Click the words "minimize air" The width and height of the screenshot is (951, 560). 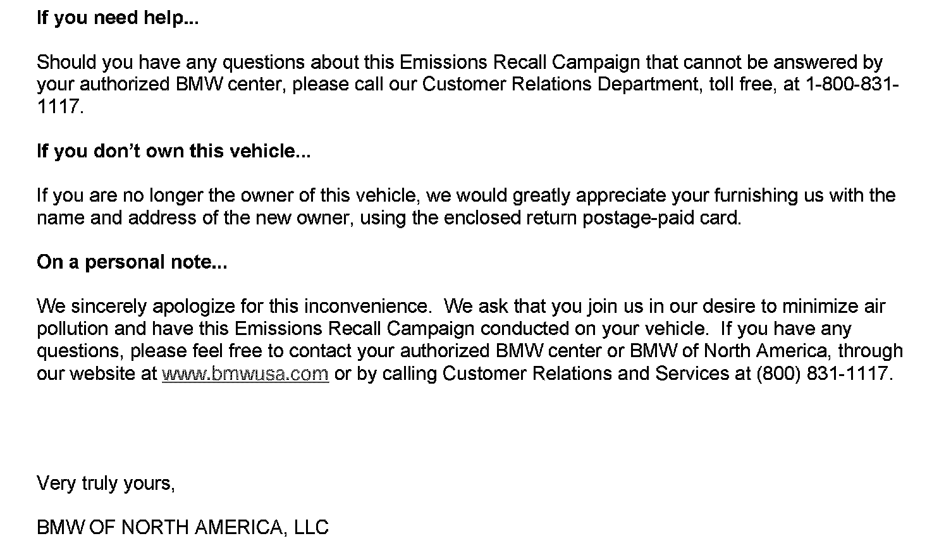coord(833,307)
